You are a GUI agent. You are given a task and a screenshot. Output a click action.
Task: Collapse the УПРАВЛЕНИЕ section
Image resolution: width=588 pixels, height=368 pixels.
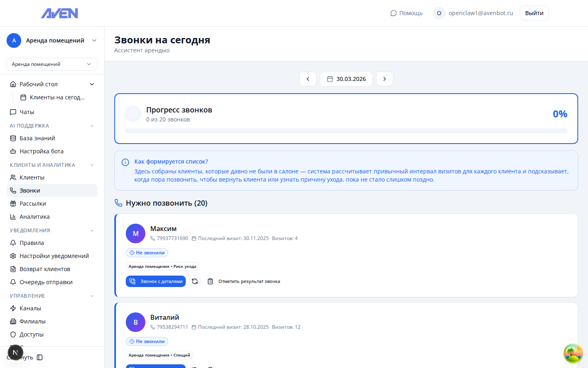91,295
